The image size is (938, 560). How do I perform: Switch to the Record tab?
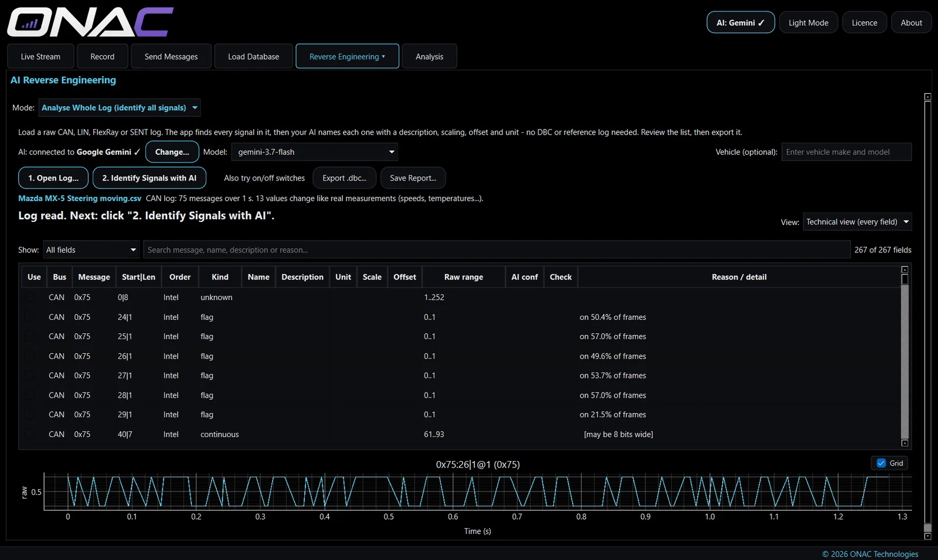(103, 56)
